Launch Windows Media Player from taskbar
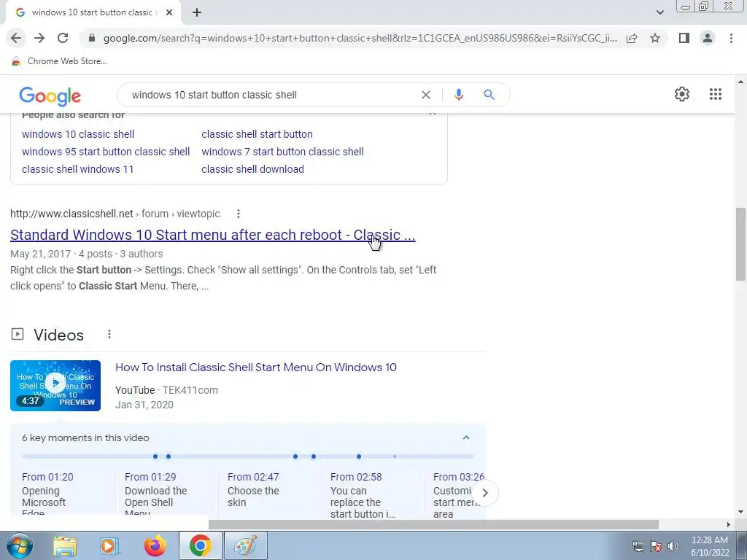The height and width of the screenshot is (560, 747). click(x=109, y=545)
